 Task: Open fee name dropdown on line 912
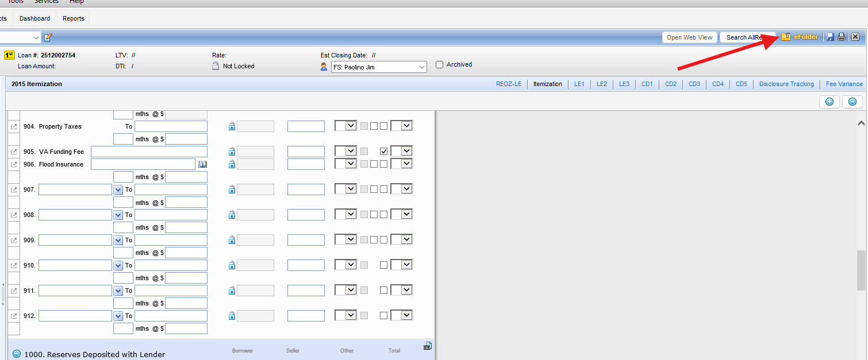click(x=118, y=316)
